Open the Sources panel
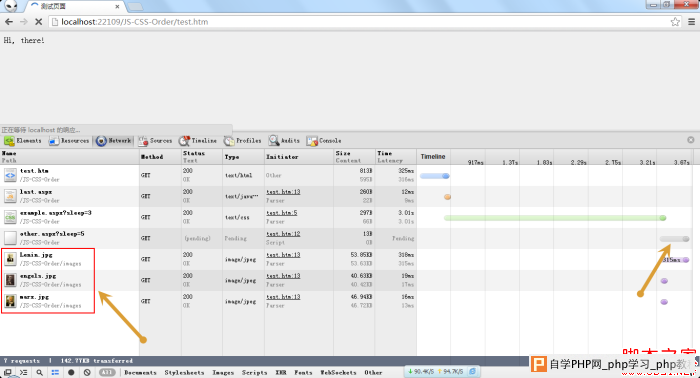 155,141
